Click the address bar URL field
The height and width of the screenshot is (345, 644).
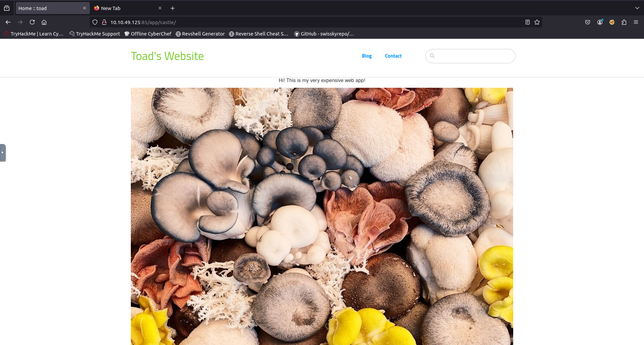(x=315, y=22)
